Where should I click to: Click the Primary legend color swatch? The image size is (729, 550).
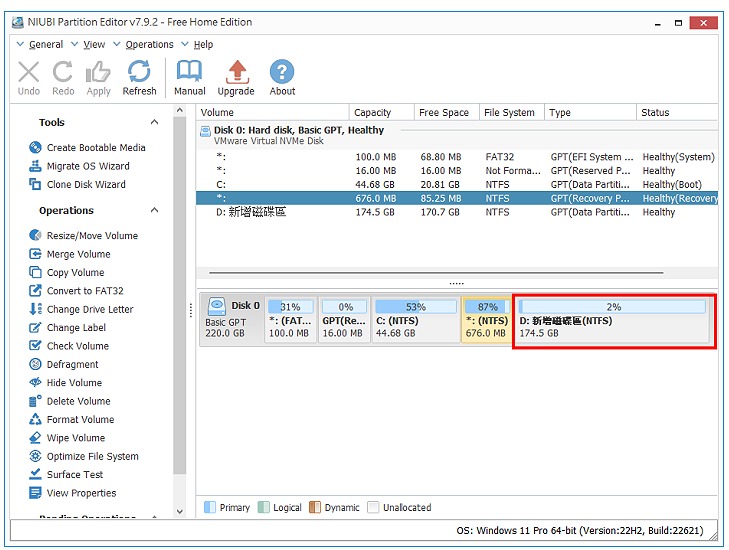pyautogui.click(x=210, y=507)
